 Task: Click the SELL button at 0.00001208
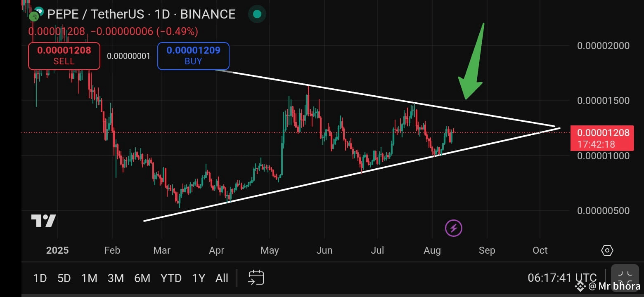click(64, 56)
